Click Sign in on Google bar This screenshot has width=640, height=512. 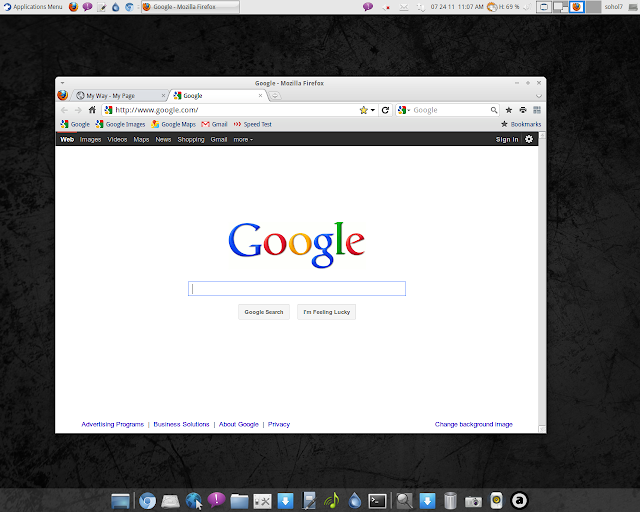507,140
